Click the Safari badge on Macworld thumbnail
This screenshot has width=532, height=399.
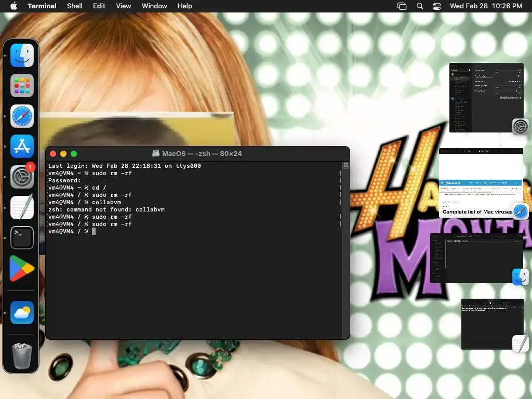tap(521, 211)
